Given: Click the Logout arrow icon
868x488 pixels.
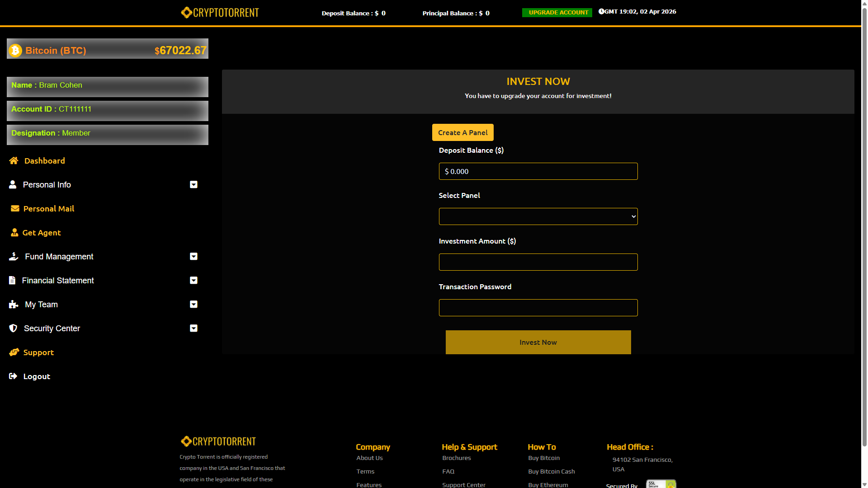Looking at the screenshot, I should 13,376.
